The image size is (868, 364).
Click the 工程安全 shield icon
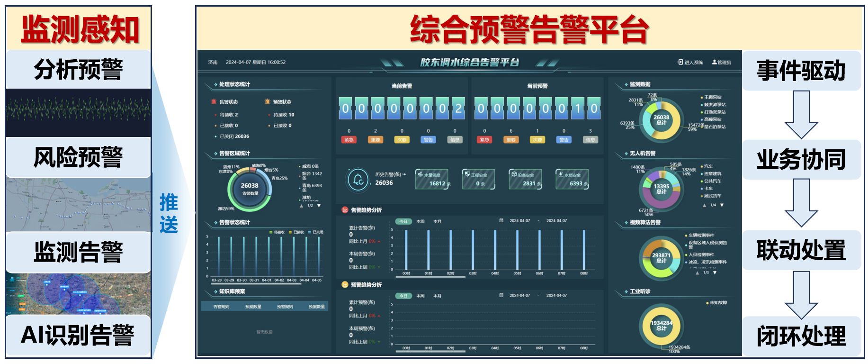(x=467, y=174)
